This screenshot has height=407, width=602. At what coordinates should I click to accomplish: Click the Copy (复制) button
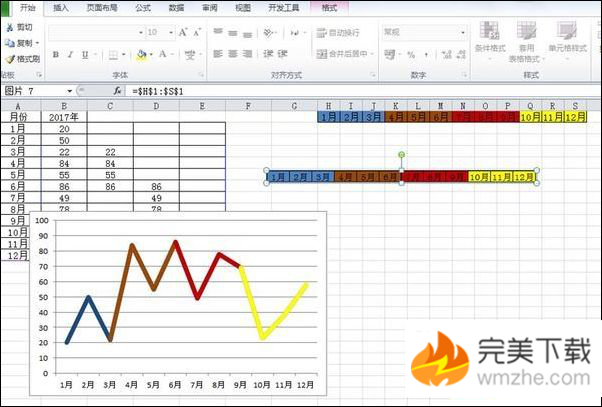pos(19,43)
